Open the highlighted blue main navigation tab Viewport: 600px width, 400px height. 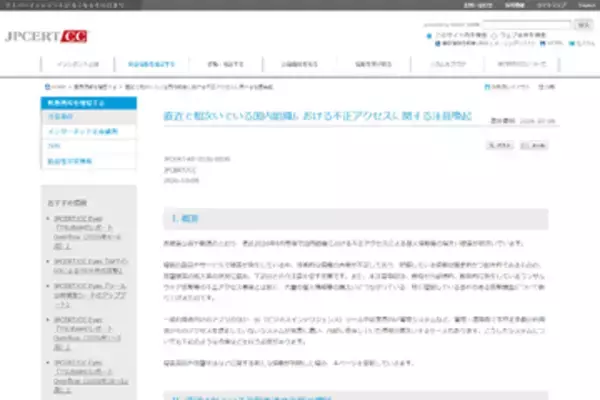(152, 64)
